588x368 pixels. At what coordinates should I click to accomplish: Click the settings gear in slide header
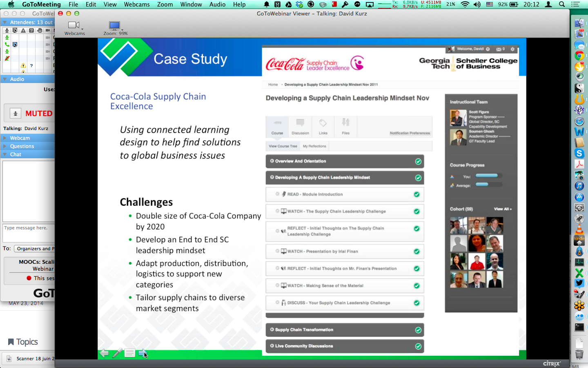pyautogui.click(x=512, y=49)
